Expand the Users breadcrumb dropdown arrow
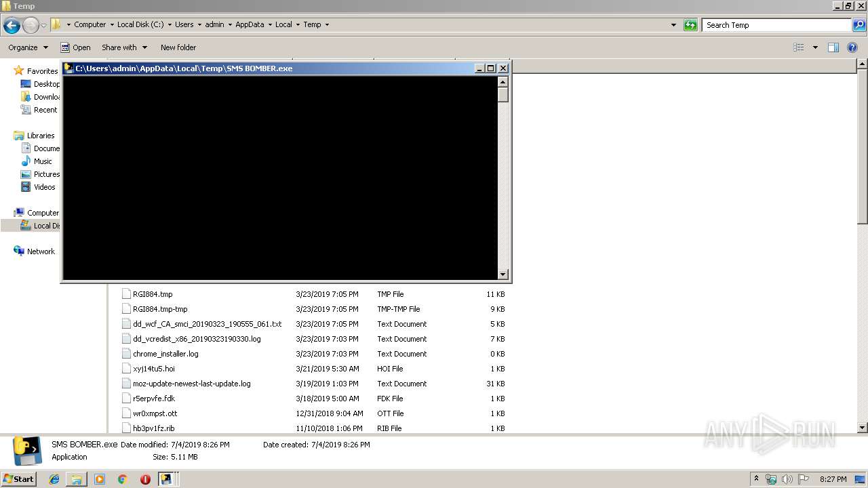The width and height of the screenshot is (868, 488). coord(199,24)
